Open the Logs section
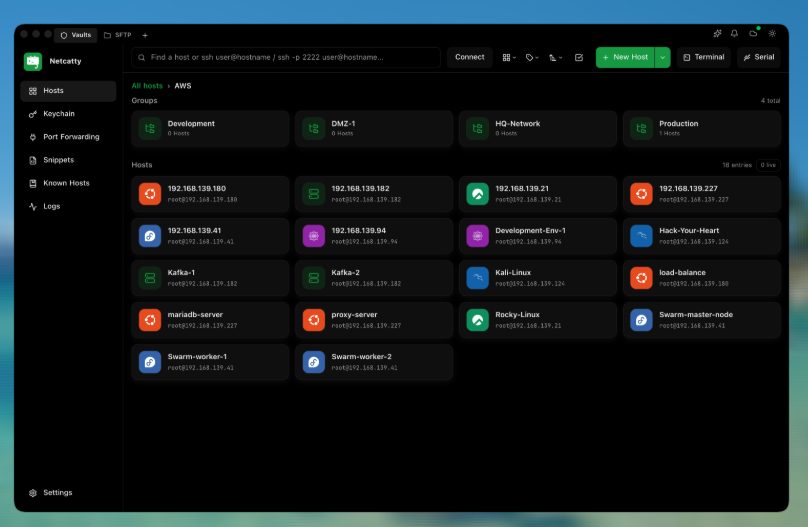 (x=68, y=207)
